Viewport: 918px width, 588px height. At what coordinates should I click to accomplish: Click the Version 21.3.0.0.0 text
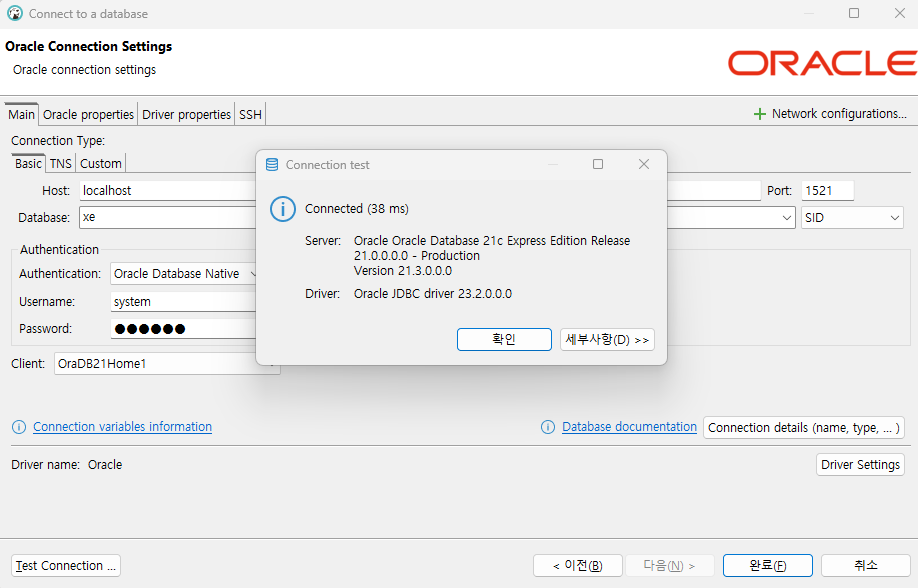pyautogui.click(x=403, y=271)
